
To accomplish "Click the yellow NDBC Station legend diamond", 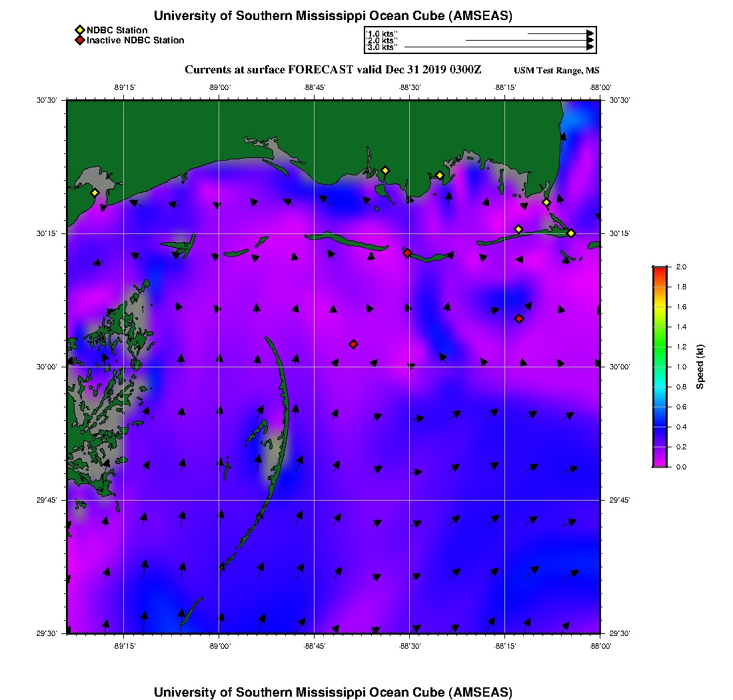I will tap(79, 30).
